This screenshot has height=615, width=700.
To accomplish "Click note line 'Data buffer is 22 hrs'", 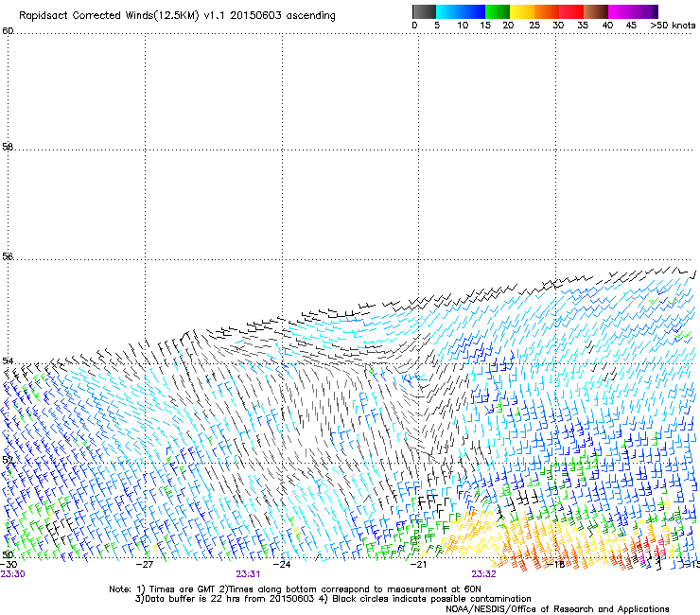I will click(x=190, y=599).
